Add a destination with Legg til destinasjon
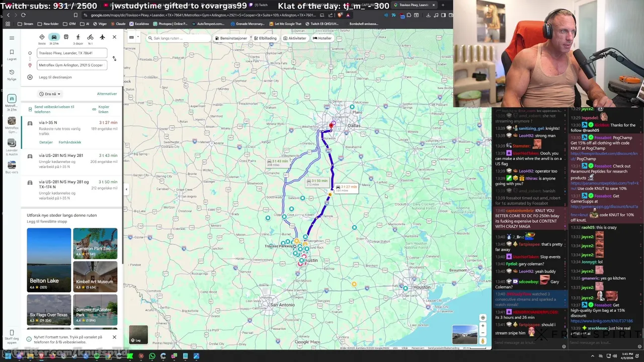This screenshot has width=644, height=362. tap(55, 77)
